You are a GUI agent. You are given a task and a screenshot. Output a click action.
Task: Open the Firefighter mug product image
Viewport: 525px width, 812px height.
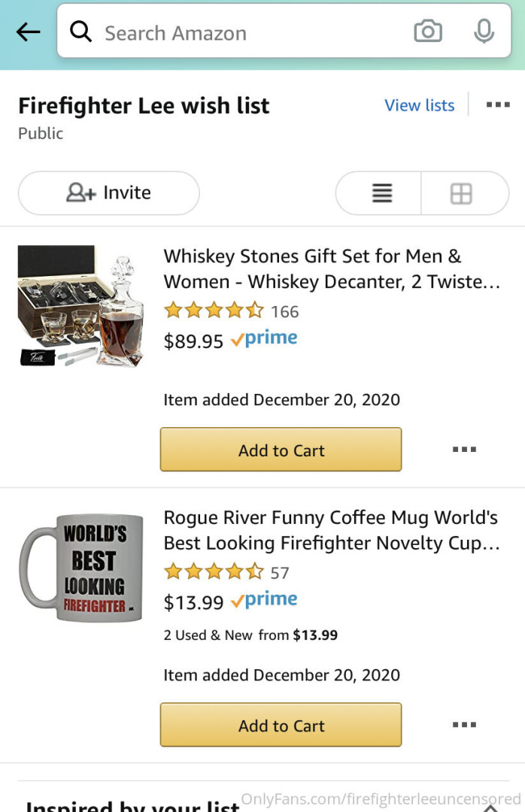[x=81, y=568]
